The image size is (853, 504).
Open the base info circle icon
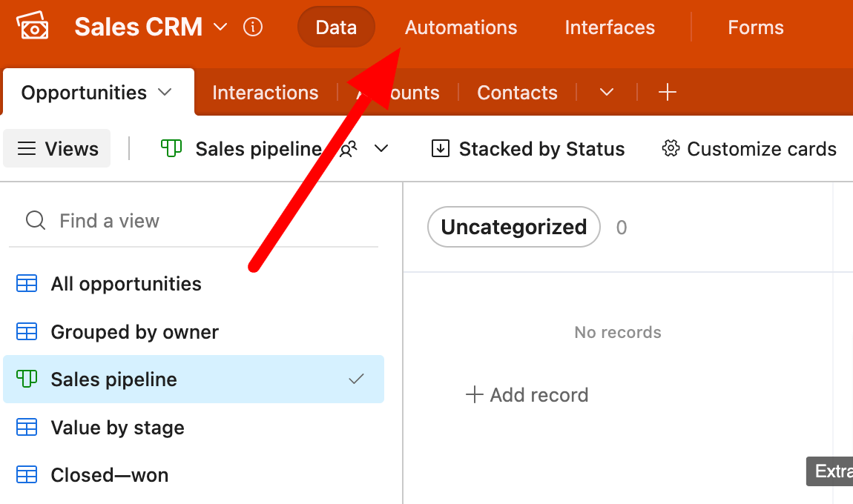252,27
